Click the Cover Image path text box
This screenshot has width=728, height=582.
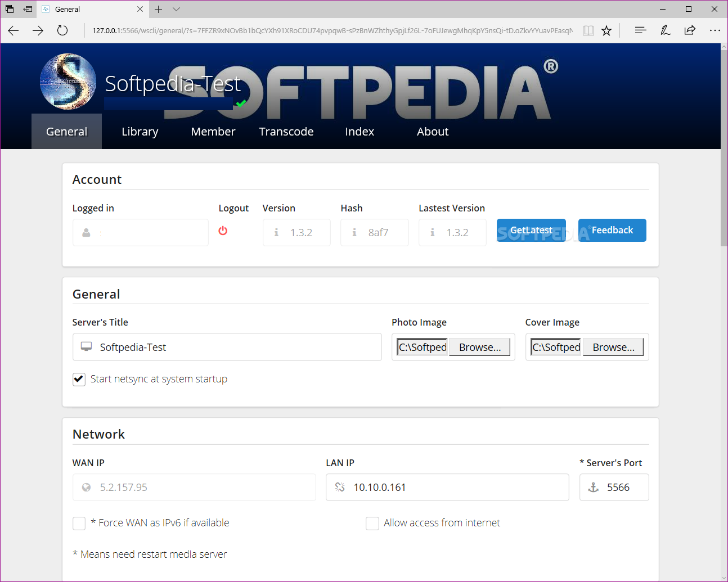tap(556, 347)
